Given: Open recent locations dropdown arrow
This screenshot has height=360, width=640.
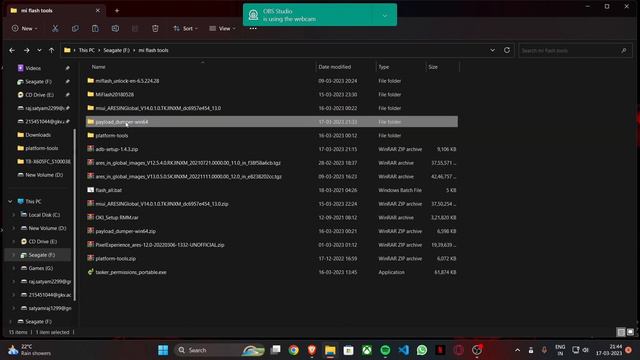Looking at the screenshot, I should pyautogui.click(x=39, y=50).
